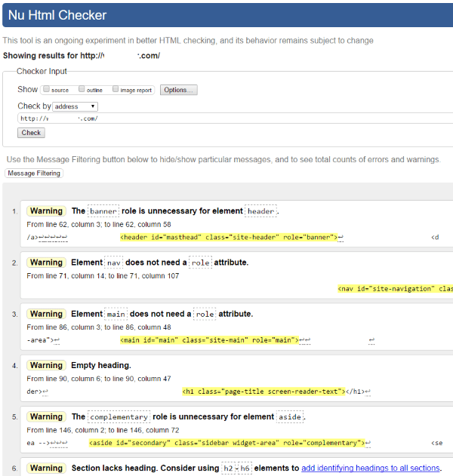The width and height of the screenshot is (453, 476).
Task: Click the Warning label of message 1
Action: (x=46, y=211)
